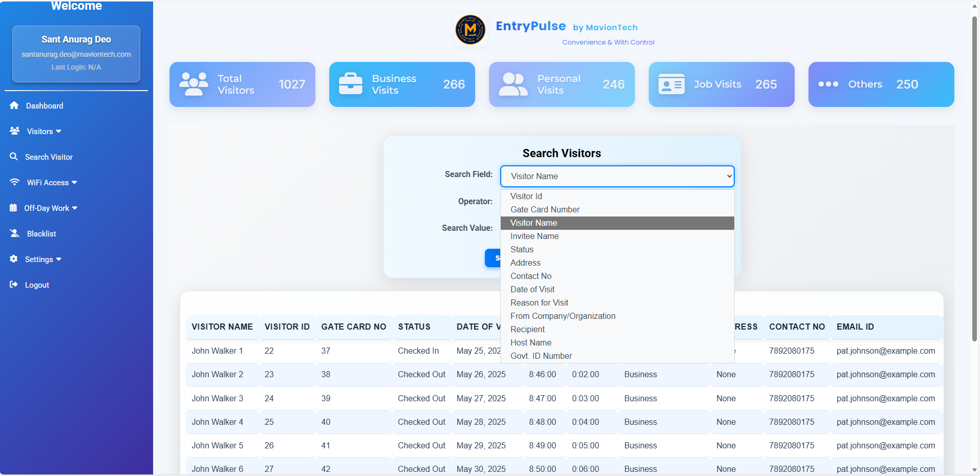Click the Off-Day Work calendar icon
This screenshot has width=980, height=476.
13,208
